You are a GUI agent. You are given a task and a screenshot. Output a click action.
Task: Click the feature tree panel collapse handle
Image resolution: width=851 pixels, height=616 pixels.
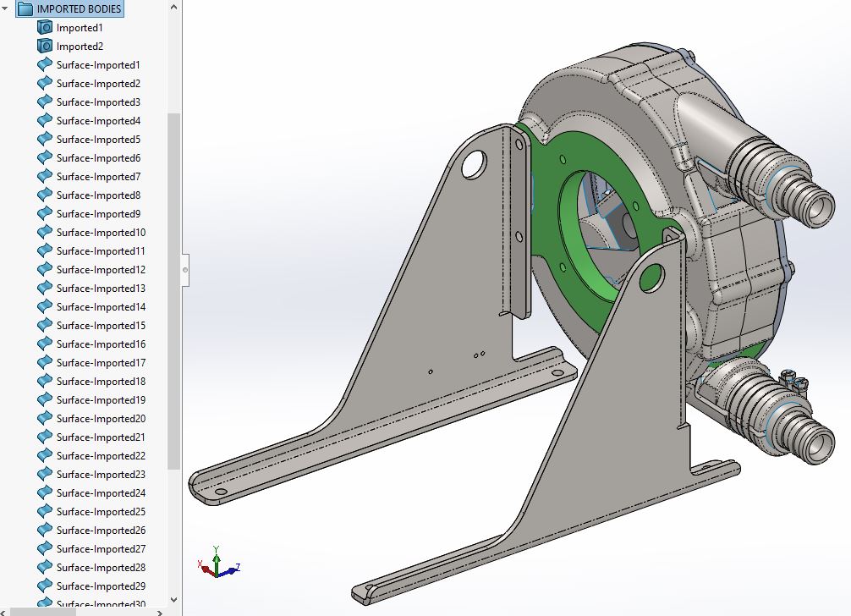pos(185,270)
